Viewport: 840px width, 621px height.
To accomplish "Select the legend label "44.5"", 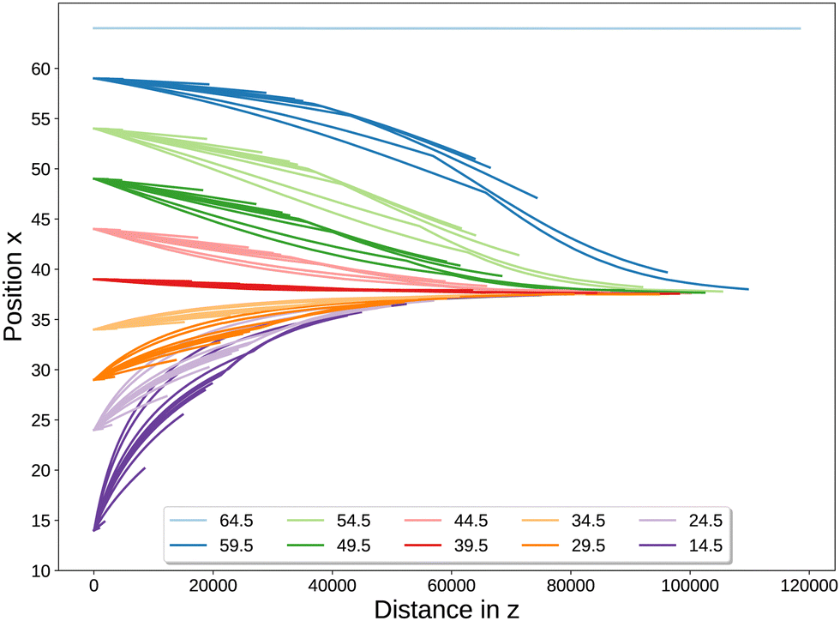I will (x=471, y=521).
